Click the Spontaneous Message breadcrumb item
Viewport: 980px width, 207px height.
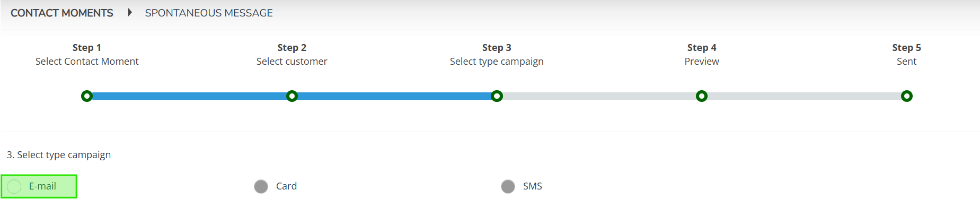click(x=209, y=13)
